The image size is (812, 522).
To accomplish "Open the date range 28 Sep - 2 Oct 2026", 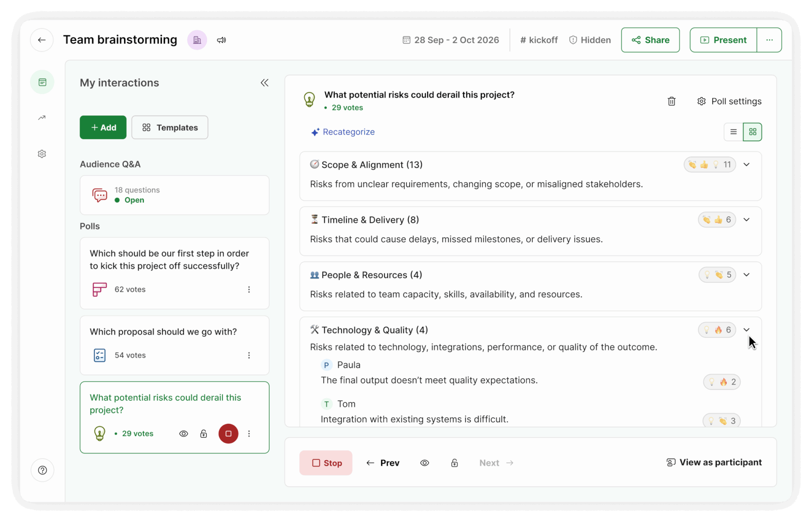I will (x=451, y=40).
